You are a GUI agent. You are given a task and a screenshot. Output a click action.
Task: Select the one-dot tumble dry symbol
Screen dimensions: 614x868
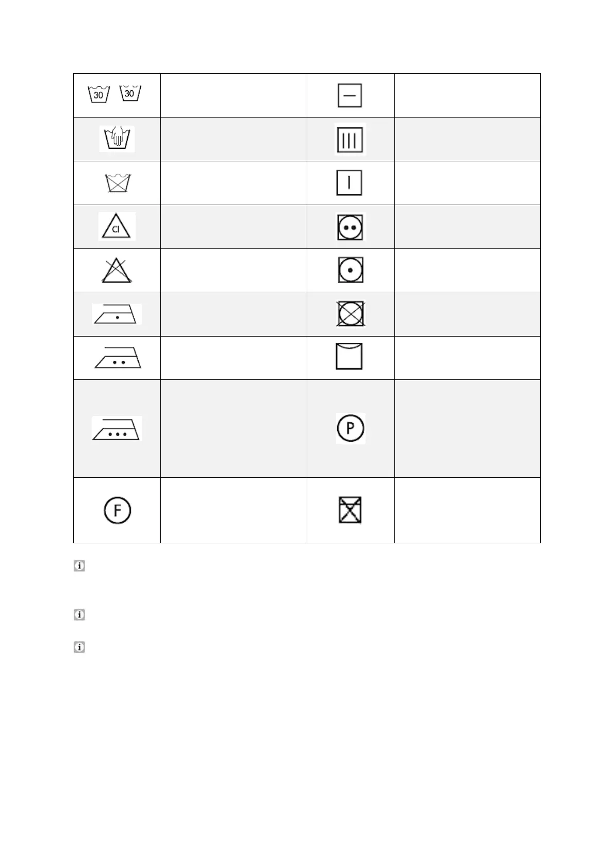[351, 270]
